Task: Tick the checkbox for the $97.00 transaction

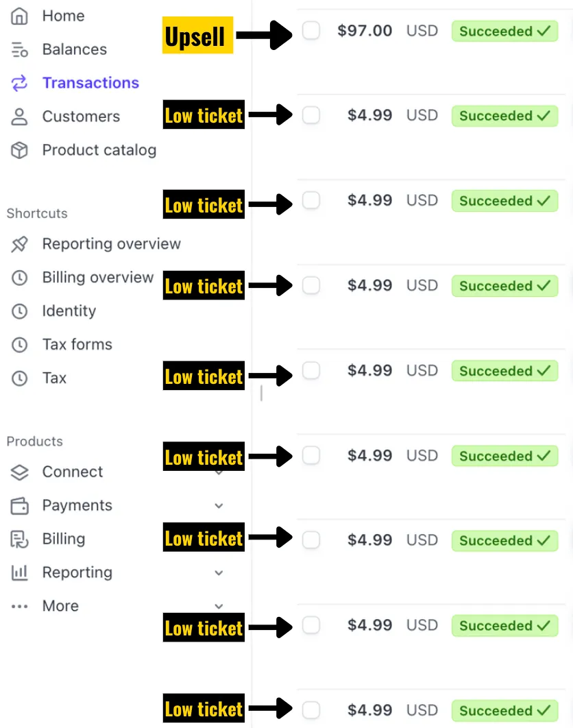Action: point(311,31)
